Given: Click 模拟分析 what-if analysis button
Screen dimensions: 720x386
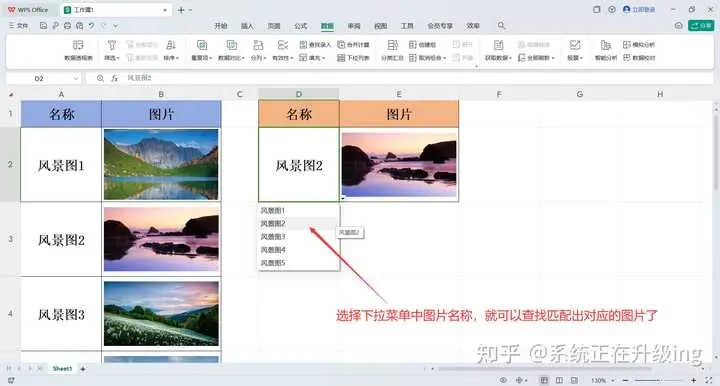Looking at the screenshot, I should coord(639,45).
